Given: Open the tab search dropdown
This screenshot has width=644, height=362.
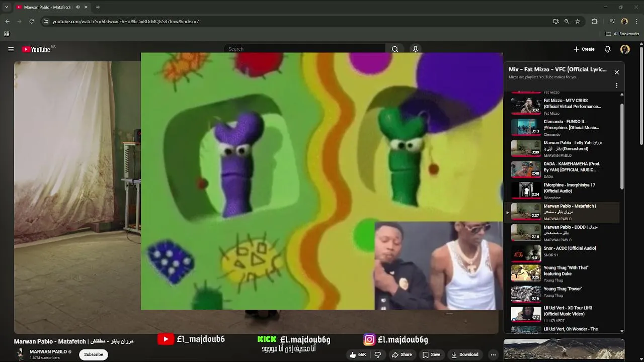Looking at the screenshot, I should tap(7, 7).
